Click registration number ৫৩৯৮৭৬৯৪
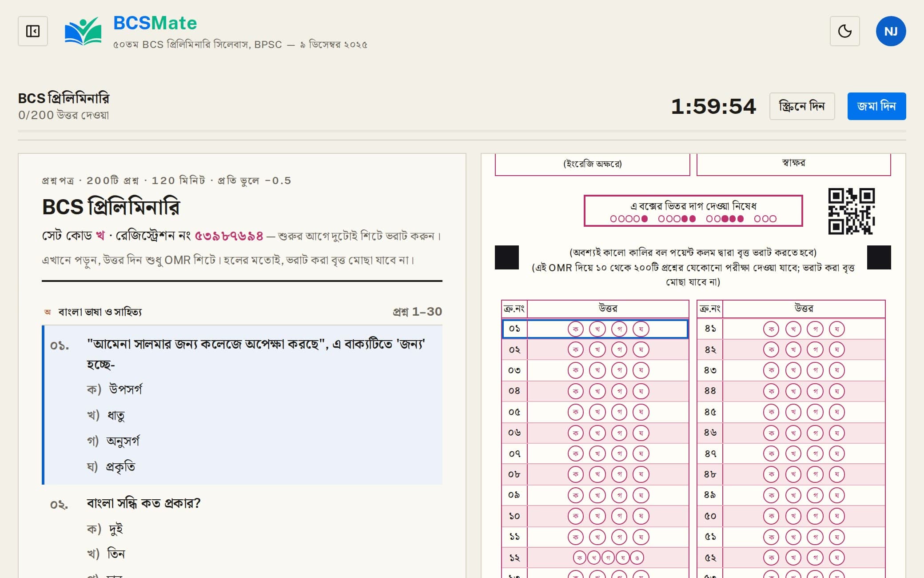The height and width of the screenshot is (578, 924). point(229,236)
